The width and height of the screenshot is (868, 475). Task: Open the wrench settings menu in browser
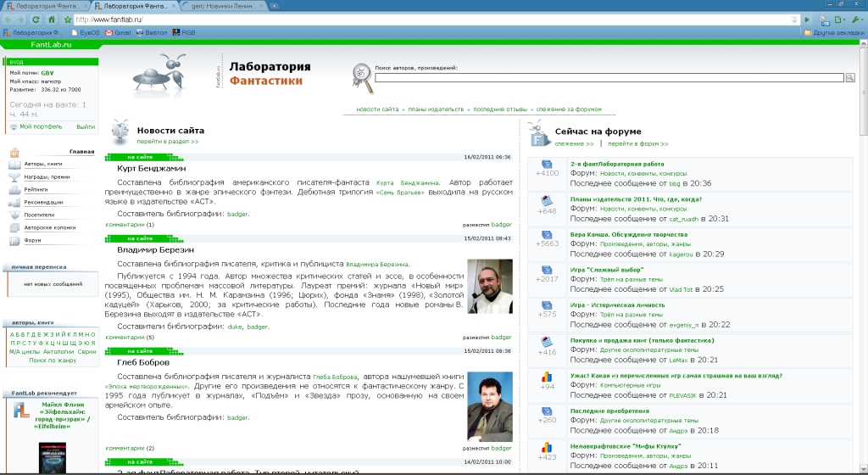click(858, 19)
